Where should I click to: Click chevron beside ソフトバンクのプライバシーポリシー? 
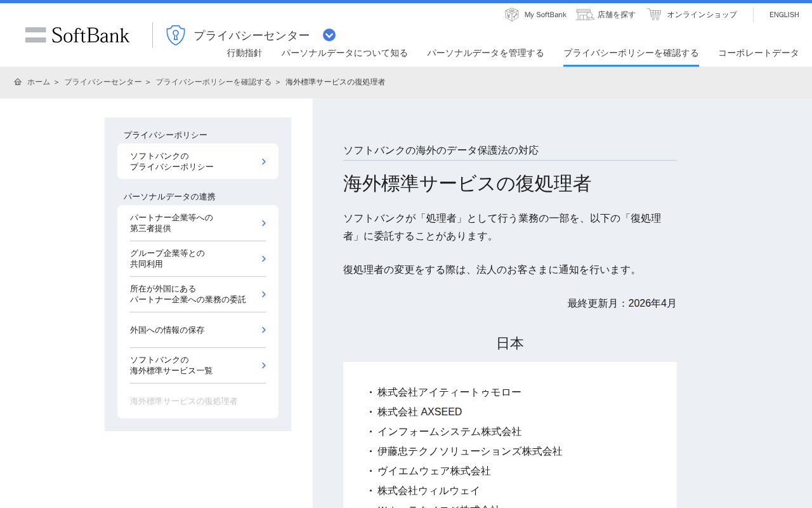pos(264,162)
